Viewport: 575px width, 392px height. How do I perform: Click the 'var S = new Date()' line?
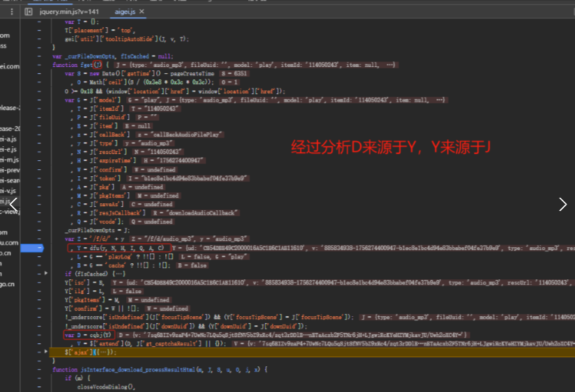tap(139, 73)
